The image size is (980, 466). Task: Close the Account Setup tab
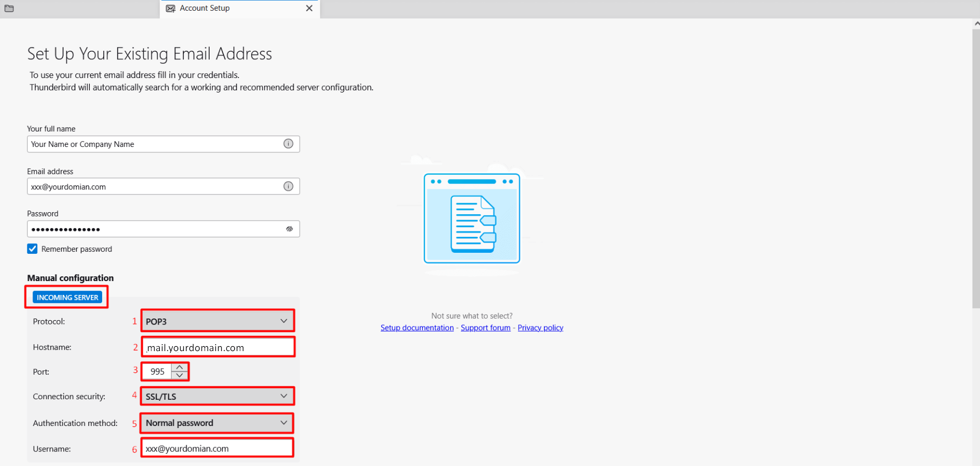pyautogui.click(x=309, y=8)
